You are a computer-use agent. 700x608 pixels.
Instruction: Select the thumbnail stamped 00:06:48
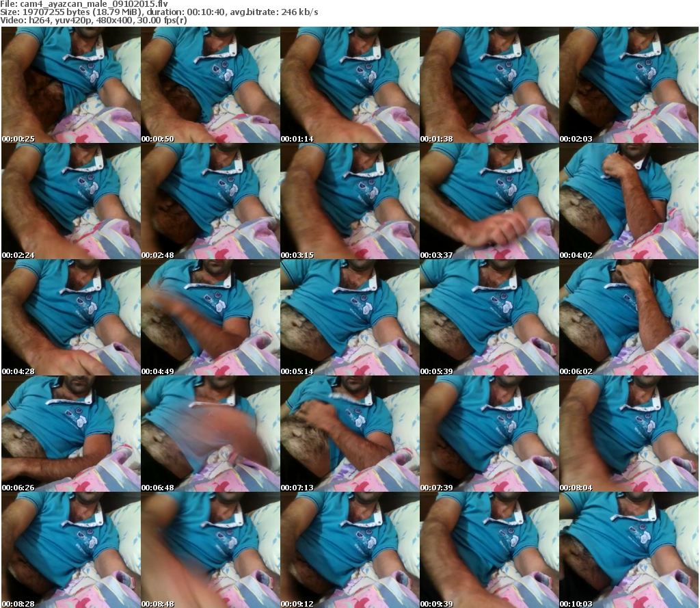211,434
